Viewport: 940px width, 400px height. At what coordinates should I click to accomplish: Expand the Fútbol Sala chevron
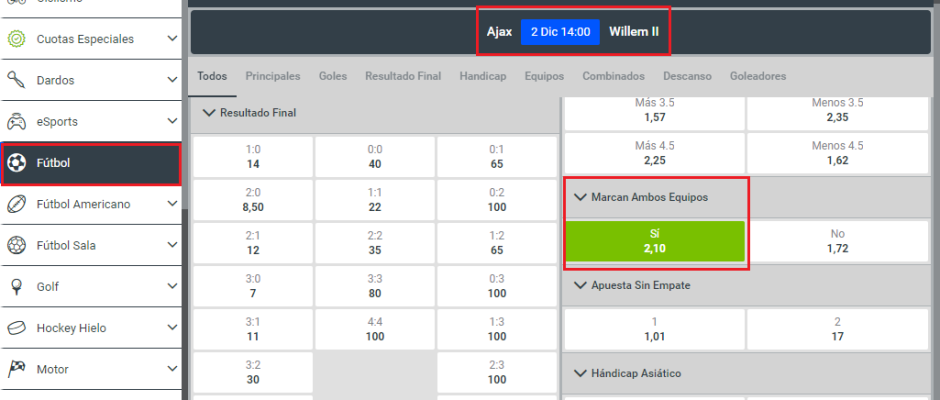tap(172, 245)
